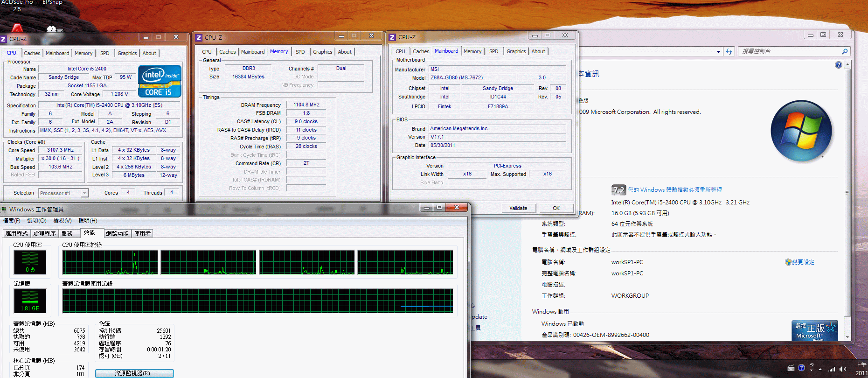Screen dimensions: 868x378
Task: Click the 7.2 Windows Experience Index badge
Action: [x=618, y=190]
